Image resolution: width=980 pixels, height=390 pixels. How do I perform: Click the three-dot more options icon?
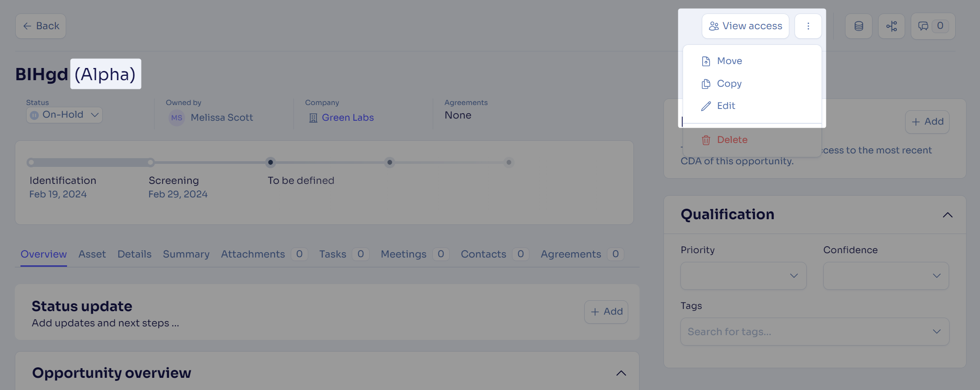tap(808, 26)
